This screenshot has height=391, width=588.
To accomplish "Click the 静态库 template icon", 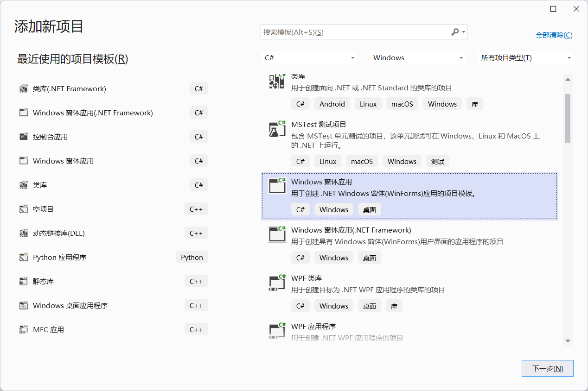I will click(24, 281).
